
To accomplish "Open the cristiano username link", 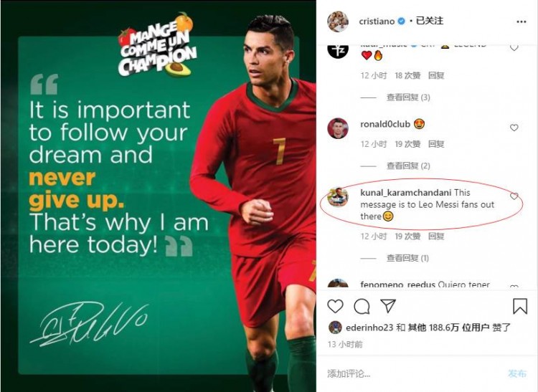I will coord(377,21).
